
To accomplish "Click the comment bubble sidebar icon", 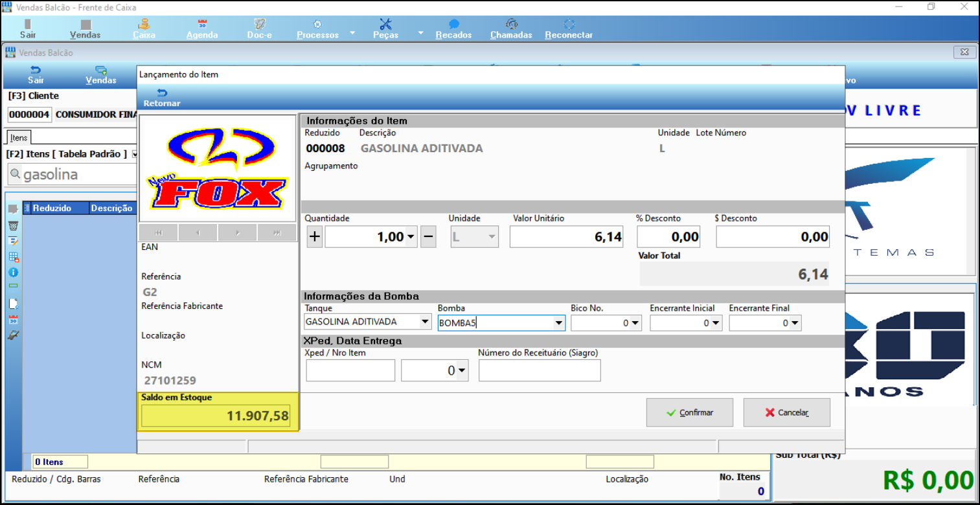I will (13, 210).
